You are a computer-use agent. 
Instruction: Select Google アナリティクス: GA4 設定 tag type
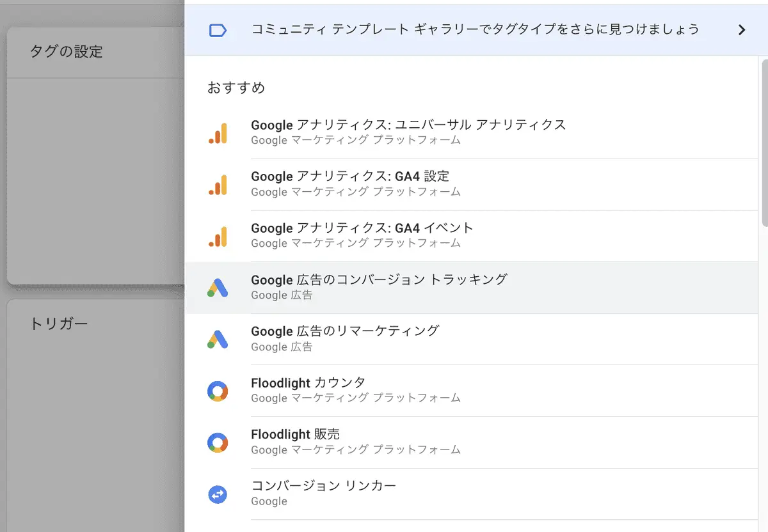pos(472,185)
